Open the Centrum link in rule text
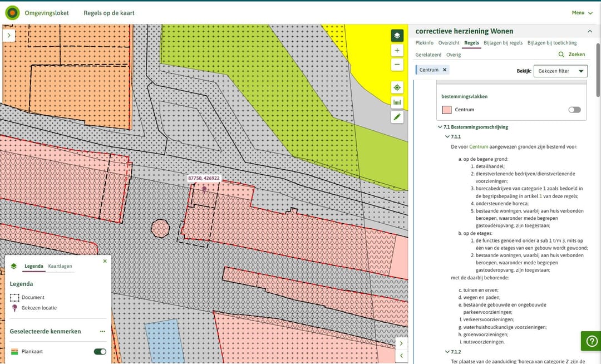The image size is (601, 364). tap(479, 146)
